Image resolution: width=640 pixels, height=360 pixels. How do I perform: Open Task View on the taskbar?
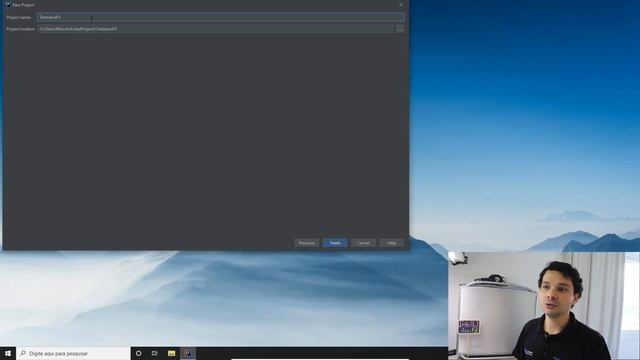coord(155,353)
